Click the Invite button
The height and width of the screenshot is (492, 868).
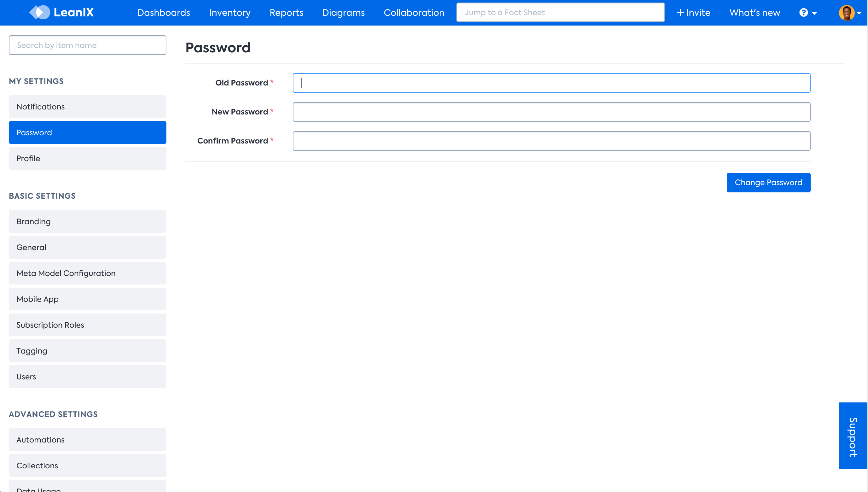[x=693, y=13]
